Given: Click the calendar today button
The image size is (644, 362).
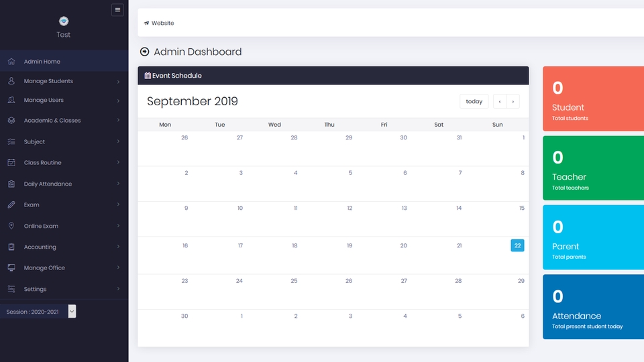Looking at the screenshot, I should point(474,101).
